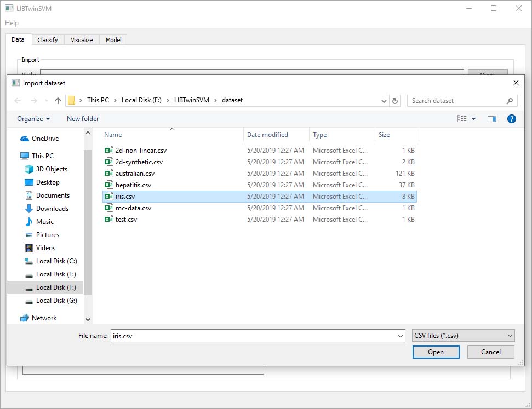This screenshot has width=532, height=409.
Task: Click the Open button in dialog
Action: point(436,352)
